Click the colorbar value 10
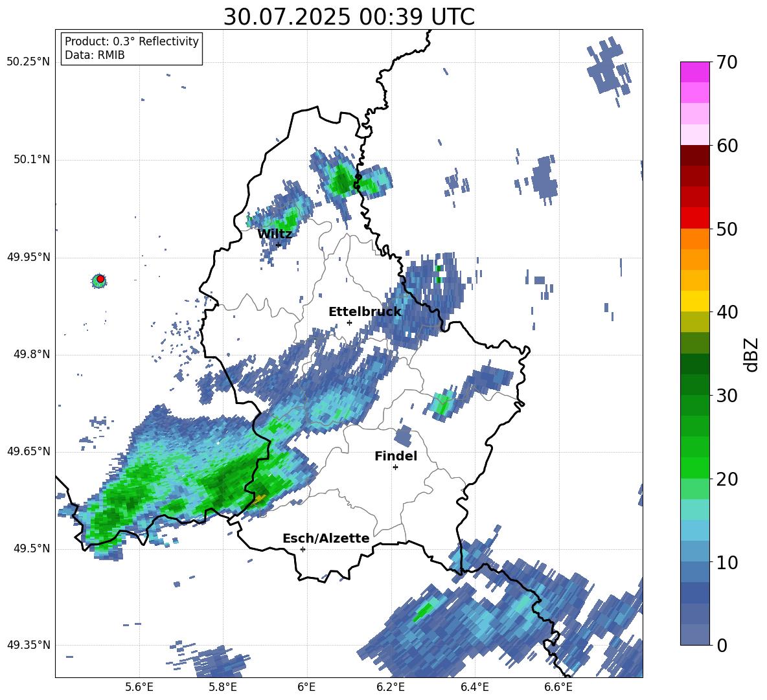The height and width of the screenshot is (700, 767). click(727, 562)
